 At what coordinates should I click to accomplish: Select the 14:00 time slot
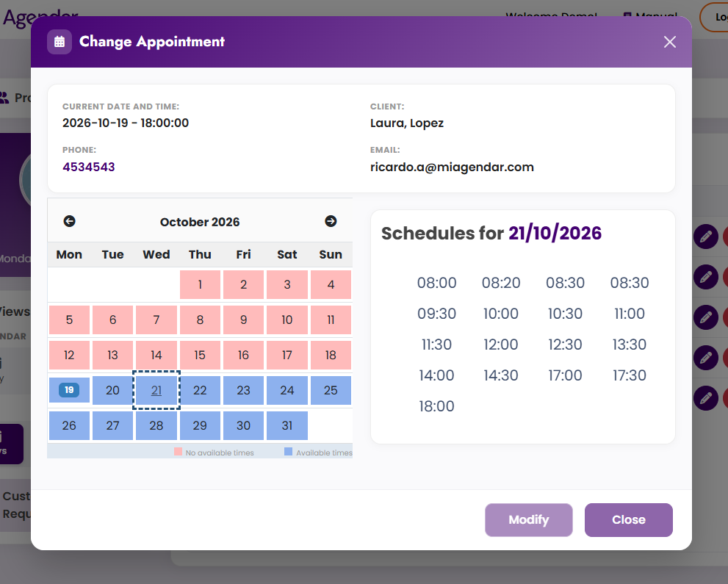(436, 375)
